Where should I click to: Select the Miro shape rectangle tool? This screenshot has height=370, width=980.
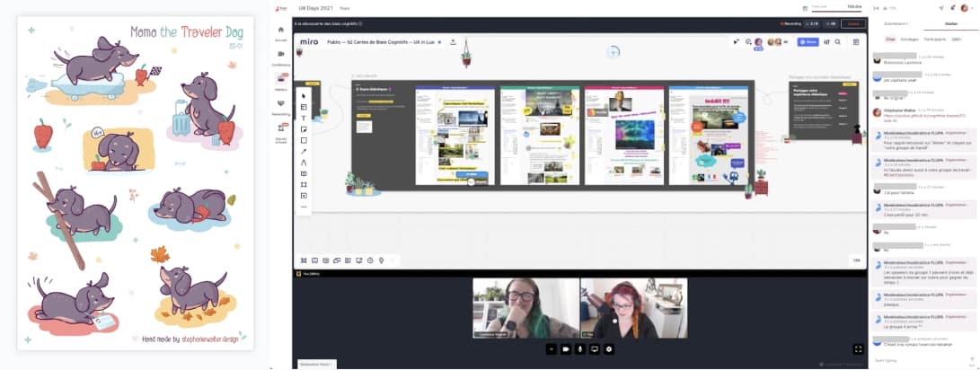[x=304, y=140]
